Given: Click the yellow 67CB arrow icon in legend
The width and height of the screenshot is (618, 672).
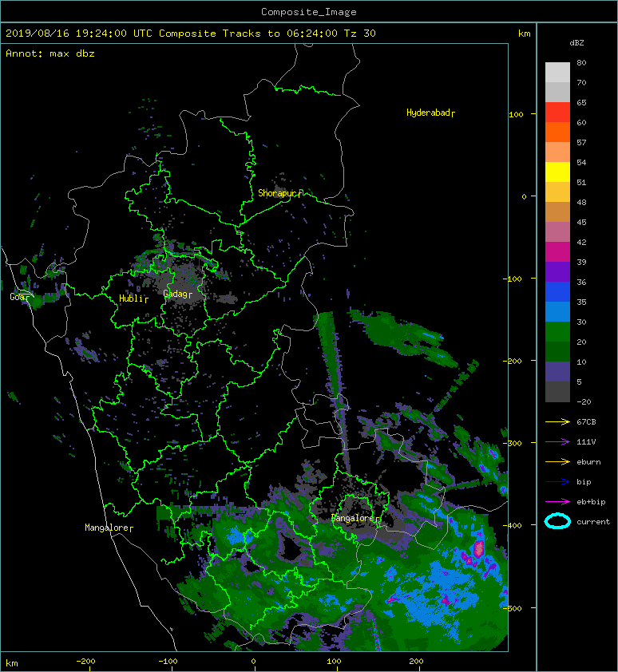Looking at the screenshot, I should coord(557,421).
